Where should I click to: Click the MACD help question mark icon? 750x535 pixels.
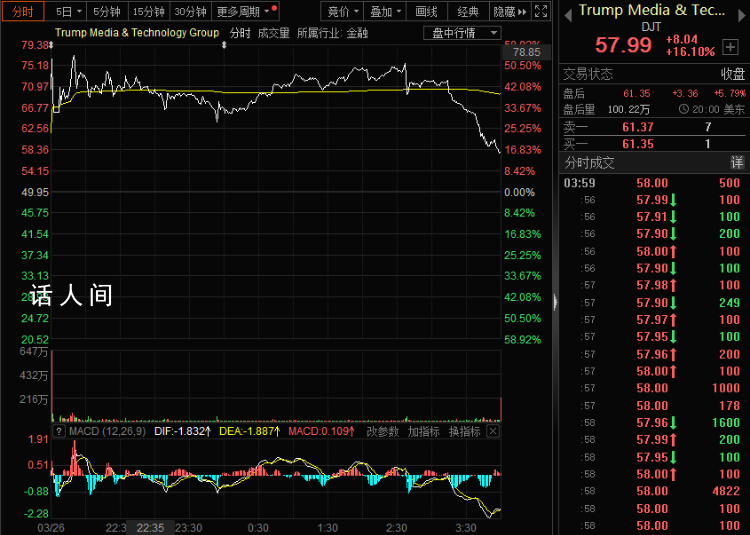(58, 431)
